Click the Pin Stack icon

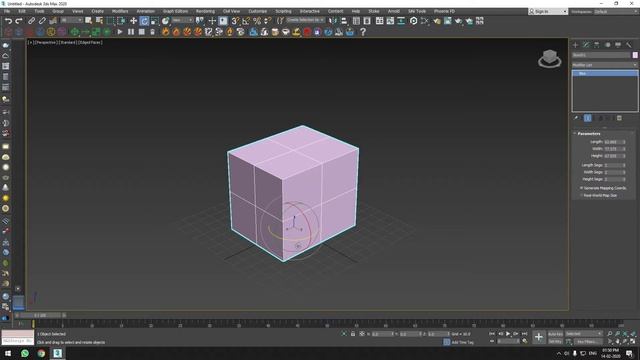576,118
